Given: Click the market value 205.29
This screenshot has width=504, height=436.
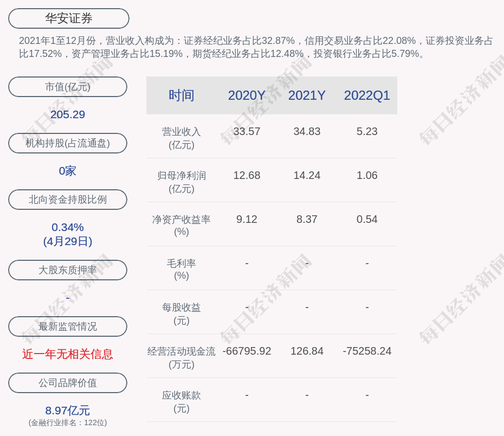Looking at the screenshot, I should pos(68,114).
